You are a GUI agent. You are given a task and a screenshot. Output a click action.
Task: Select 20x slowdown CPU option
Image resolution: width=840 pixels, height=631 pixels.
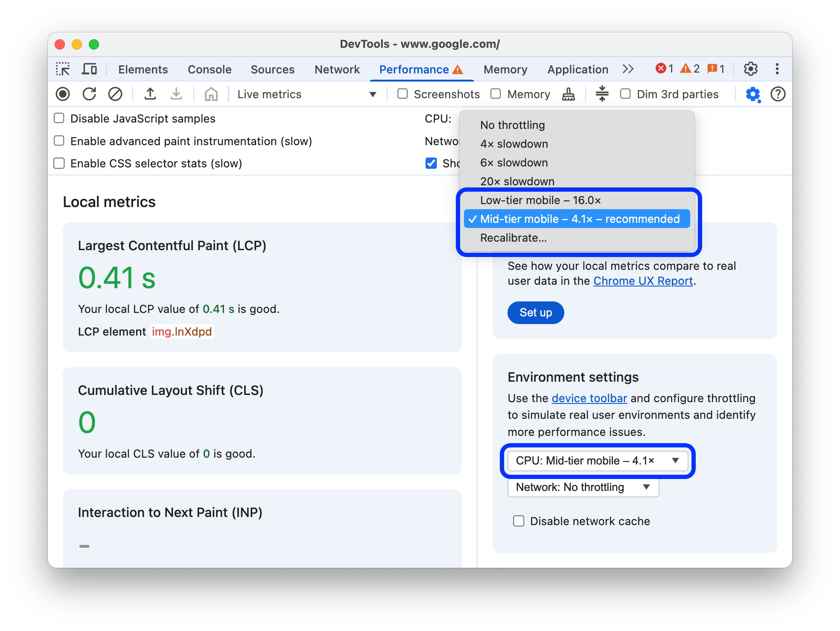click(517, 181)
